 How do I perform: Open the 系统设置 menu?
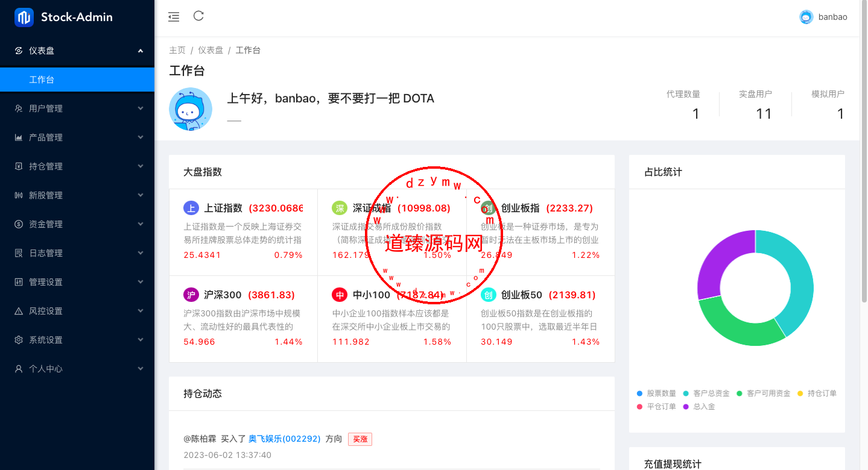pos(77,340)
